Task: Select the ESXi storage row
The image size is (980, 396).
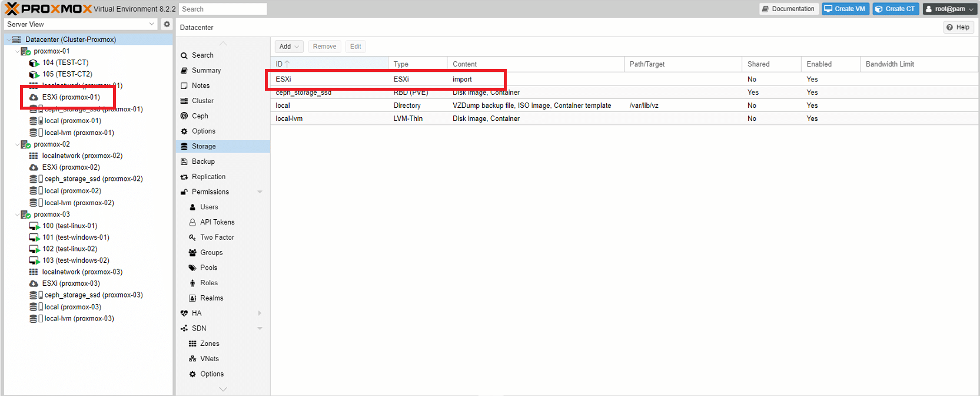Action: click(624, 79)
